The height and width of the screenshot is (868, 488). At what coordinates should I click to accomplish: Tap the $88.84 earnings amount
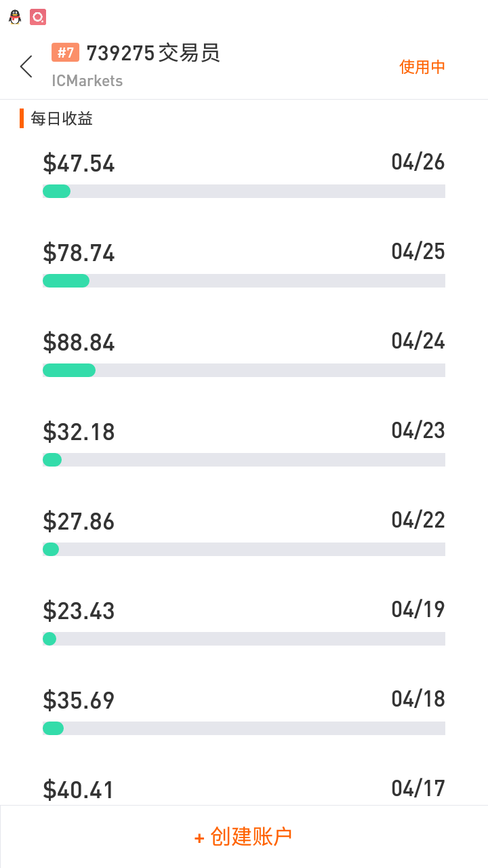click(x=79, y=342)
